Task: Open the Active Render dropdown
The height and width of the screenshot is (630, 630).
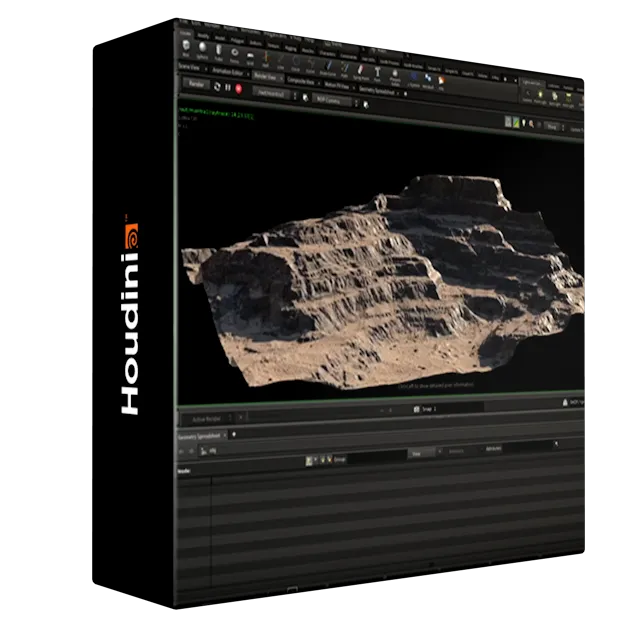Action: click(208, 419)
